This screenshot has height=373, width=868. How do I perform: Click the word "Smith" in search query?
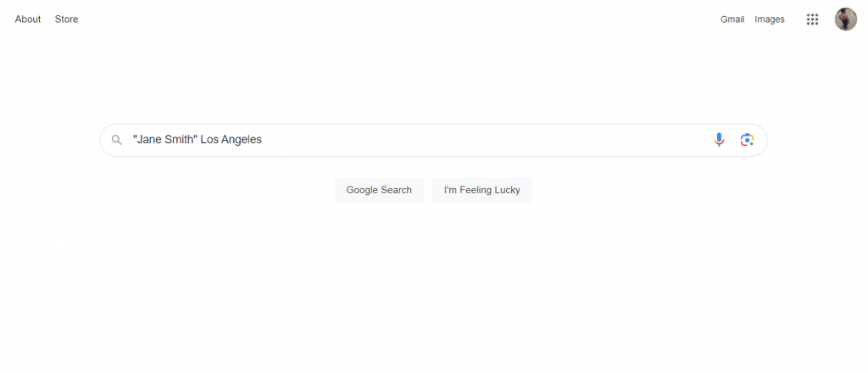pyautogui.click(x=180, y=140)
